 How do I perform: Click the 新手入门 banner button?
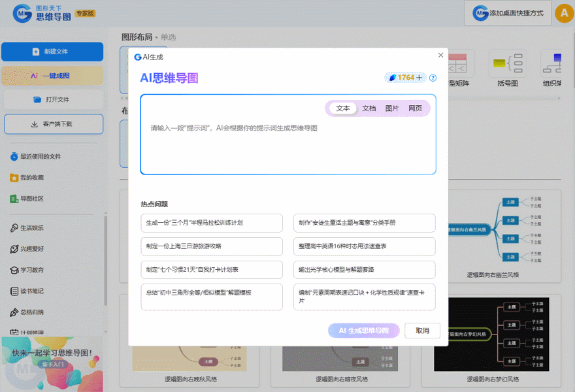[x=53, y=365]
